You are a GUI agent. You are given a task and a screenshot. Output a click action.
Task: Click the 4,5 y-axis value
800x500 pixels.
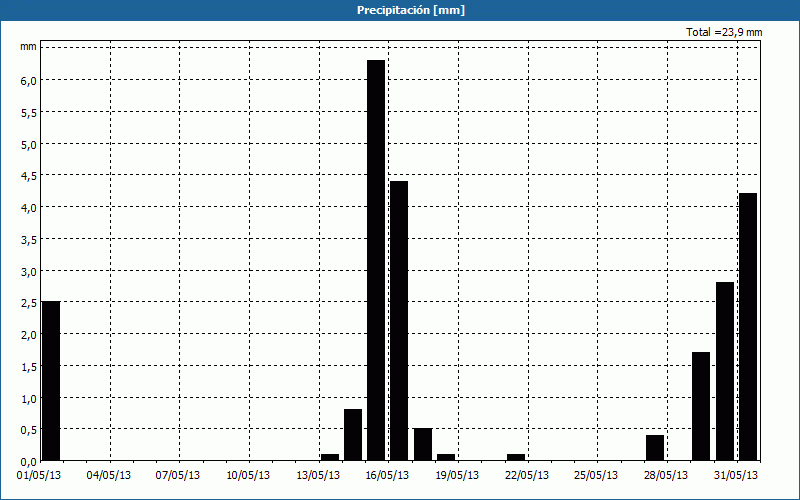29,176
